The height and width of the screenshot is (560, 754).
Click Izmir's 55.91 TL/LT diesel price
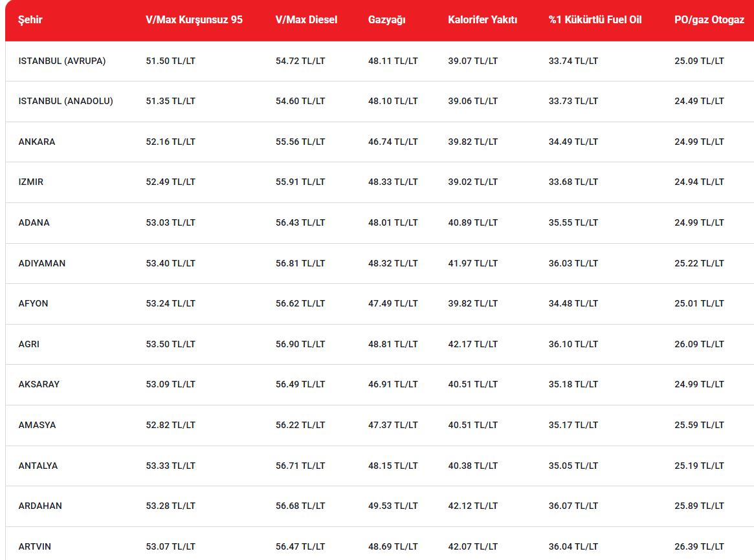[x=300, y=182]
